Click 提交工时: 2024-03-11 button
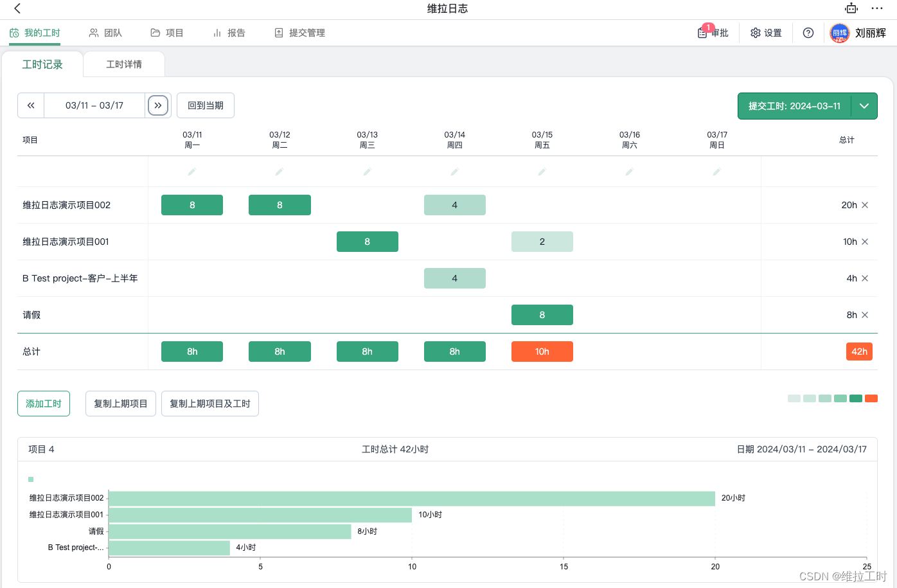The image size is (897, 588). click(x=794, y=106)
